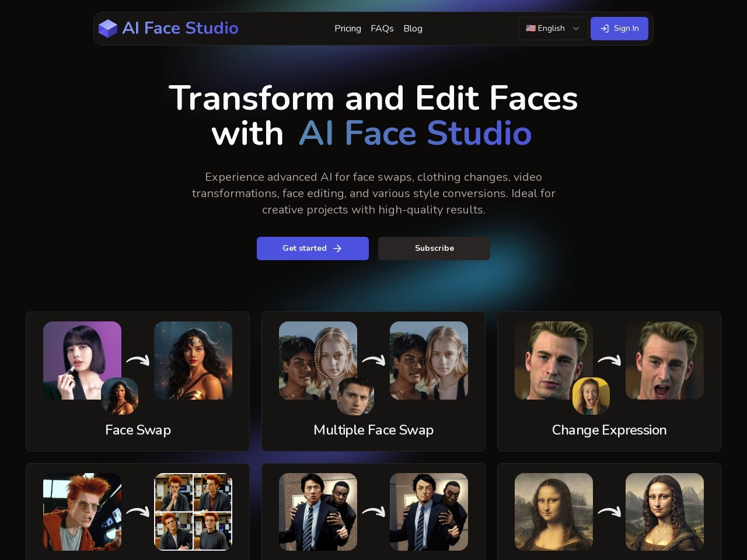Screen dimensions: 747x560
Task: Click the red-haired man source thumbnail
Action: [82, 512]
